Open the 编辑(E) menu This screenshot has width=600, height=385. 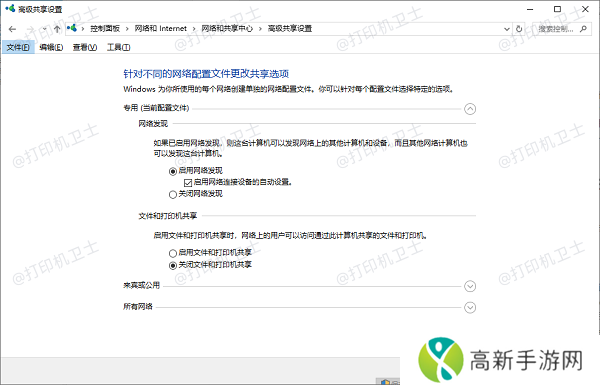click(x=51, y=47)
